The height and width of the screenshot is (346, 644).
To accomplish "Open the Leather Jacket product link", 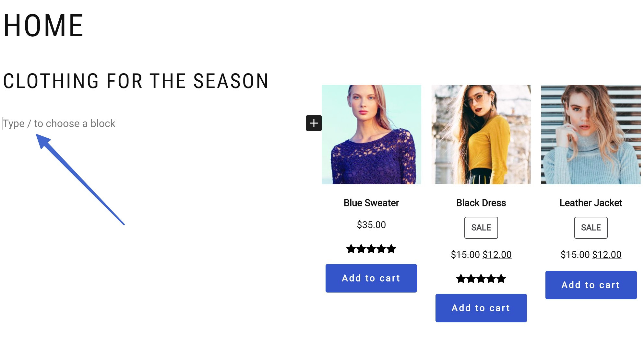I will [591, 203].
